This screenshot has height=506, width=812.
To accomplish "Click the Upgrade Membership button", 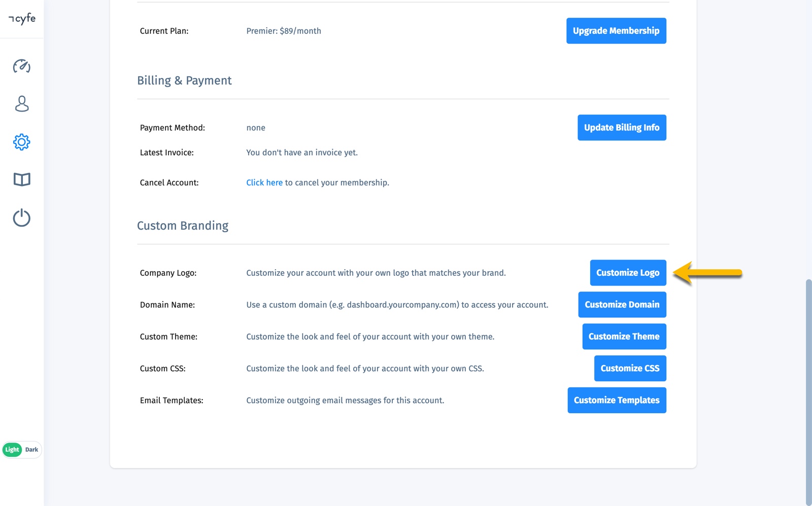I will coord(616,30).
